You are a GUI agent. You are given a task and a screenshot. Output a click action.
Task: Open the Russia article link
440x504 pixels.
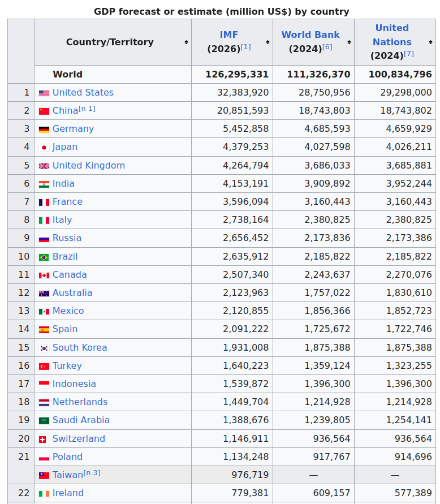coord(67,238)
